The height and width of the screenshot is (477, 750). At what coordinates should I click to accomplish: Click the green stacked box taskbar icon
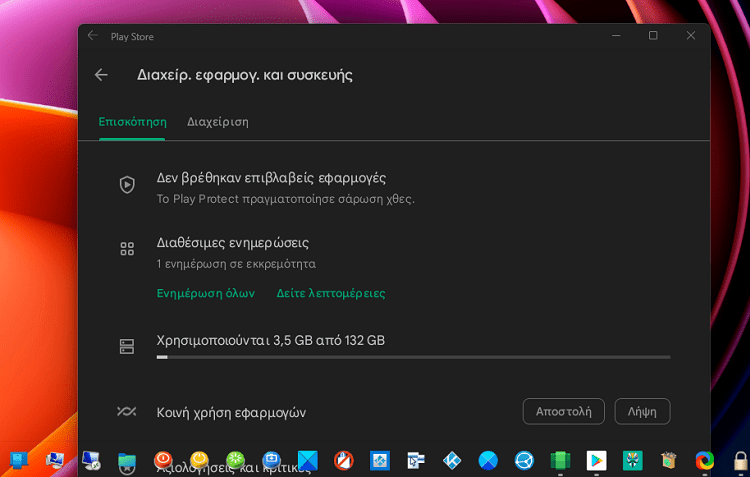coord(560,461)
